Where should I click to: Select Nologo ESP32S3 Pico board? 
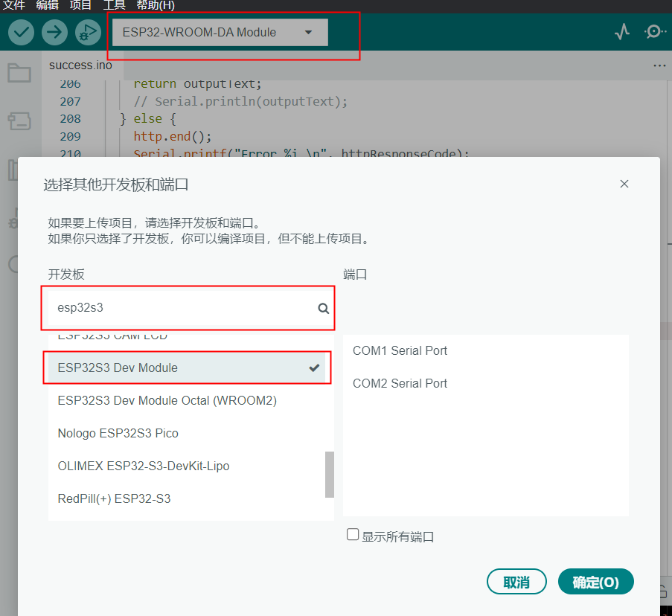pyautogui.click(x=187, y=433)
